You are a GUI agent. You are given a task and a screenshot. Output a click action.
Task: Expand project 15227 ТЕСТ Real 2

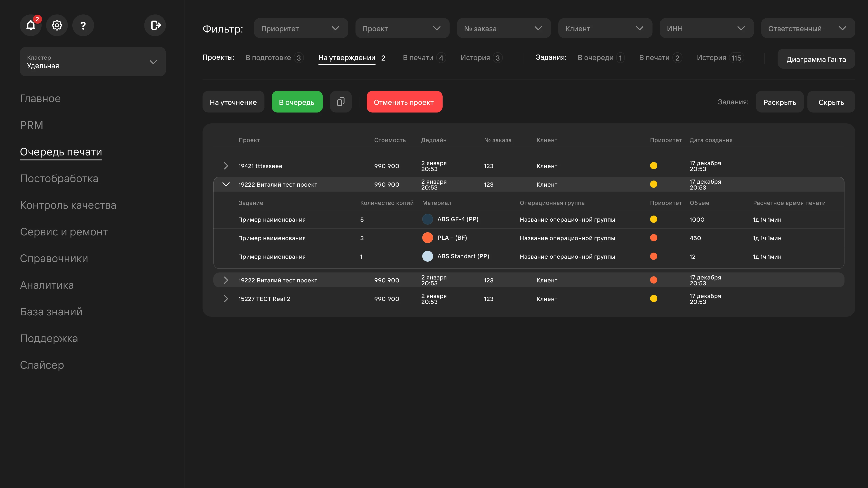(x=226, y=299)
